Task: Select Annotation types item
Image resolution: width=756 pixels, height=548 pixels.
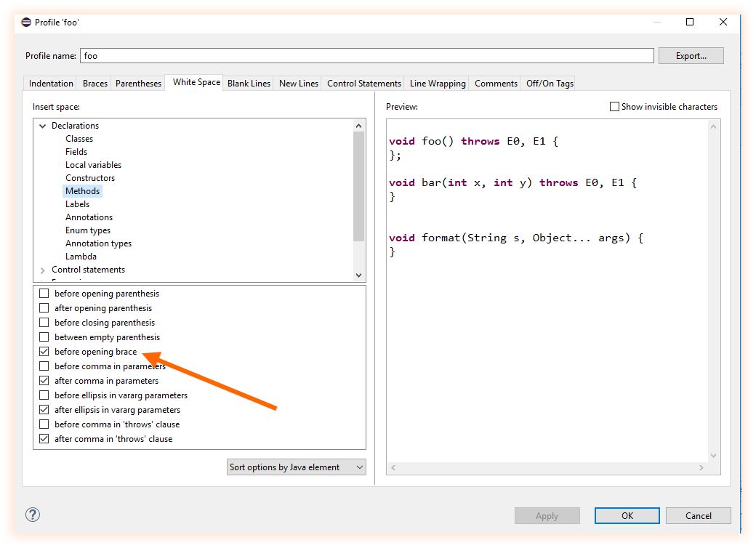Action: click(98, 243)
